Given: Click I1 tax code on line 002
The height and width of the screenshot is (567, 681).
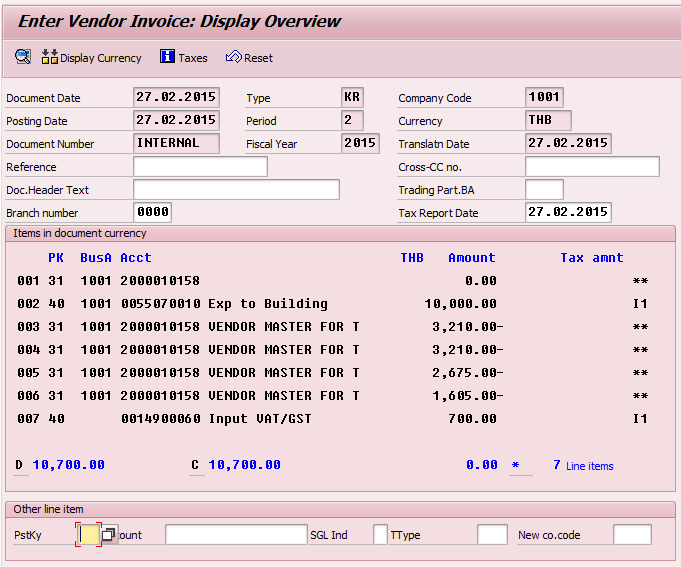Looking at the screenshot, I should tap(640, 304).
